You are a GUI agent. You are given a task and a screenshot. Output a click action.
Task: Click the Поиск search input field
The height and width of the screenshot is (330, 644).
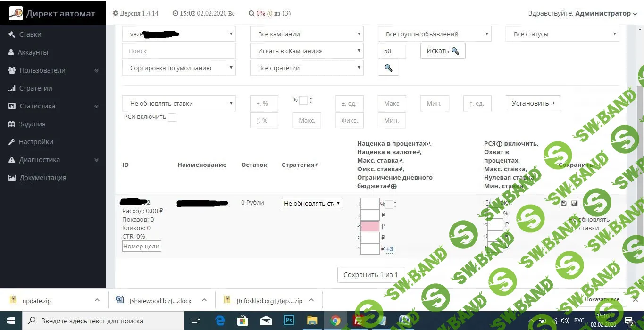pyautogui.click(x=179, y=51)
